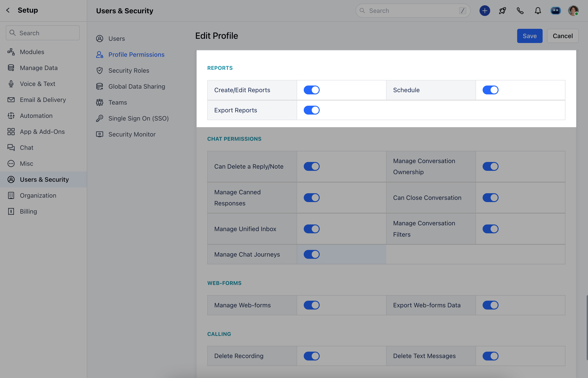The image size is (588, 378).
Task: Open App & Add-Ons grid icon
Action: point(11,132)
